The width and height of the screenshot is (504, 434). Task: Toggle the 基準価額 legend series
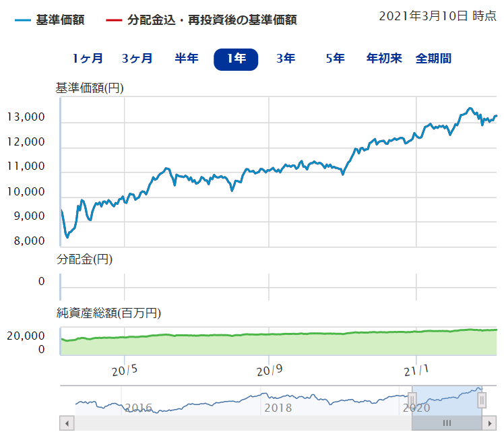pos(61,20)
